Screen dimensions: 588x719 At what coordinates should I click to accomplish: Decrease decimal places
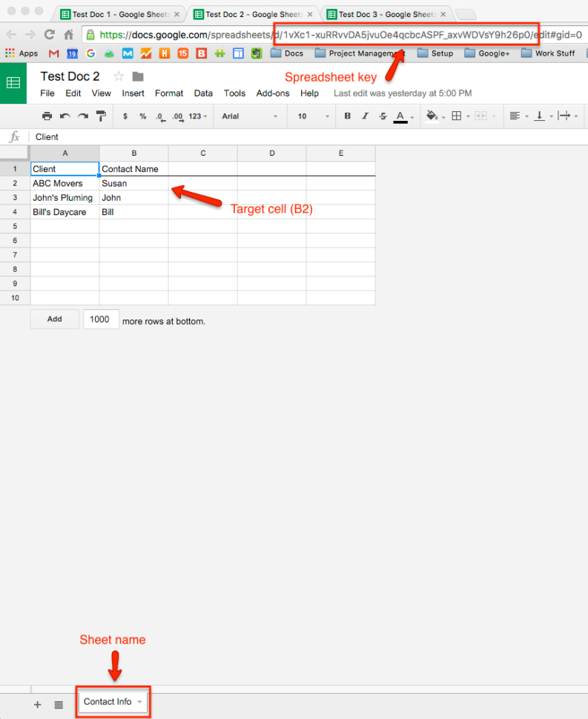160,116
